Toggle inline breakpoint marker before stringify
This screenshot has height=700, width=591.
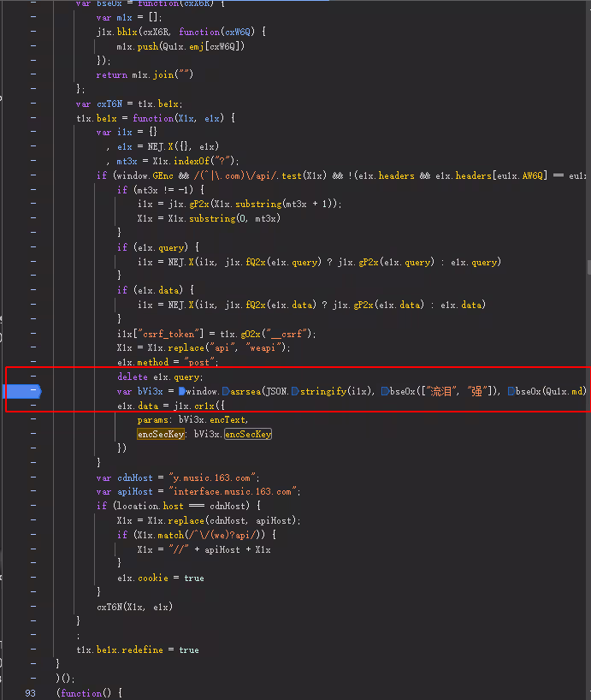coord(295,391)
